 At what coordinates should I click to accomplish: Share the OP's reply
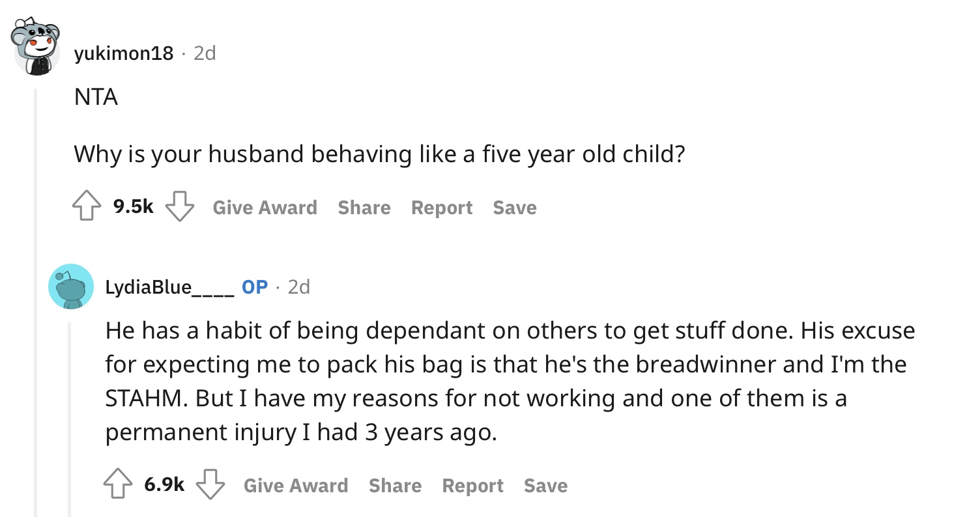[395, 486]
